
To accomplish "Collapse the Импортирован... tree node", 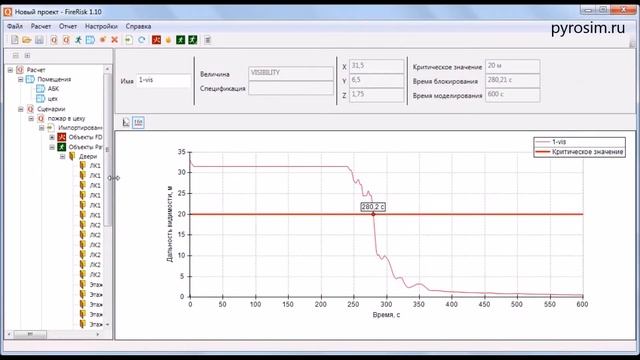I will point(41,128).
